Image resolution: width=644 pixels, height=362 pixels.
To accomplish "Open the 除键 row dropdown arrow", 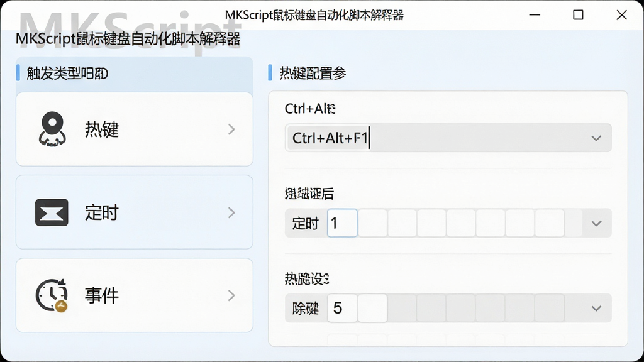I will [x=596, y=308].
